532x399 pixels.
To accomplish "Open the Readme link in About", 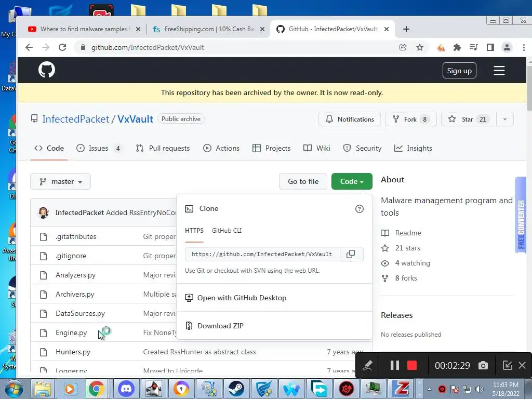I will point(408,233).
